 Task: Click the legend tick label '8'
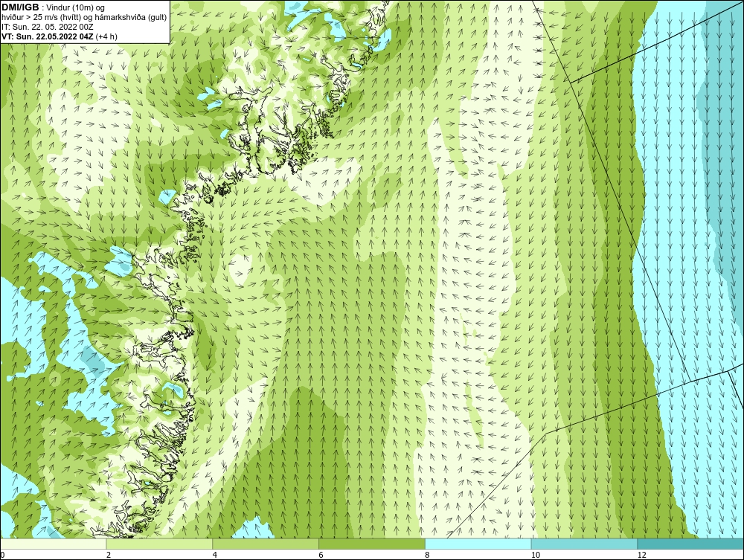[428, 555]
